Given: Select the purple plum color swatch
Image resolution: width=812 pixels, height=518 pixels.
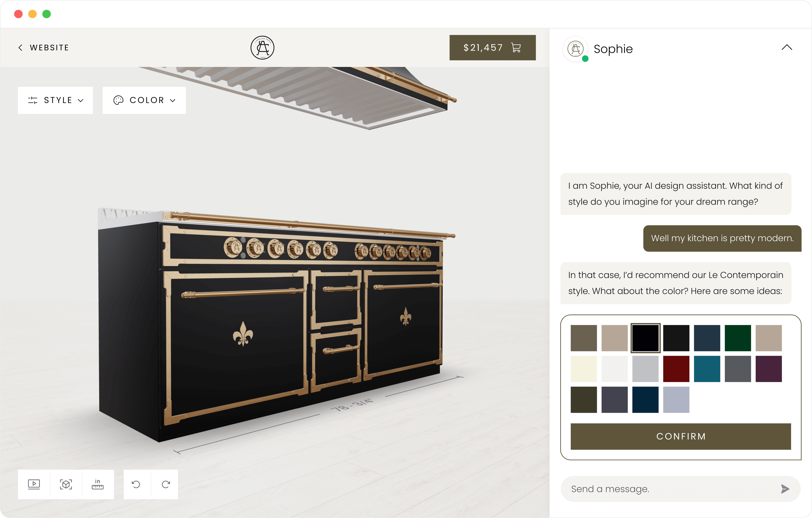Looking at the screenshot, I should [x=769, y=369].
